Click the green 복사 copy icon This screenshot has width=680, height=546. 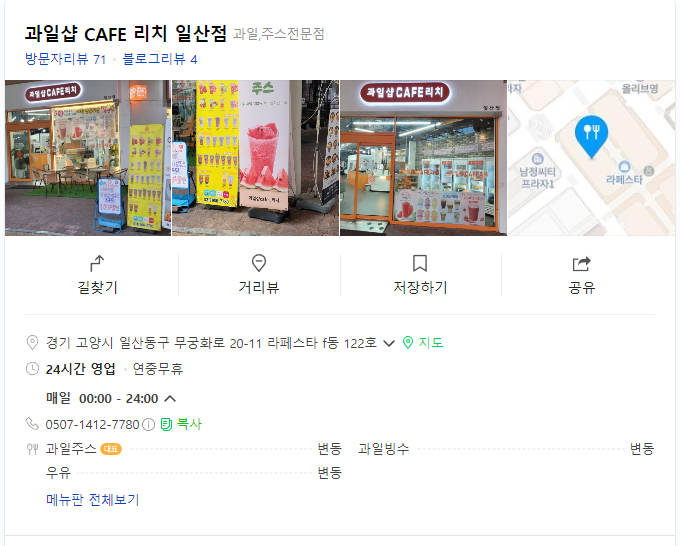click(x=166, y=424)
